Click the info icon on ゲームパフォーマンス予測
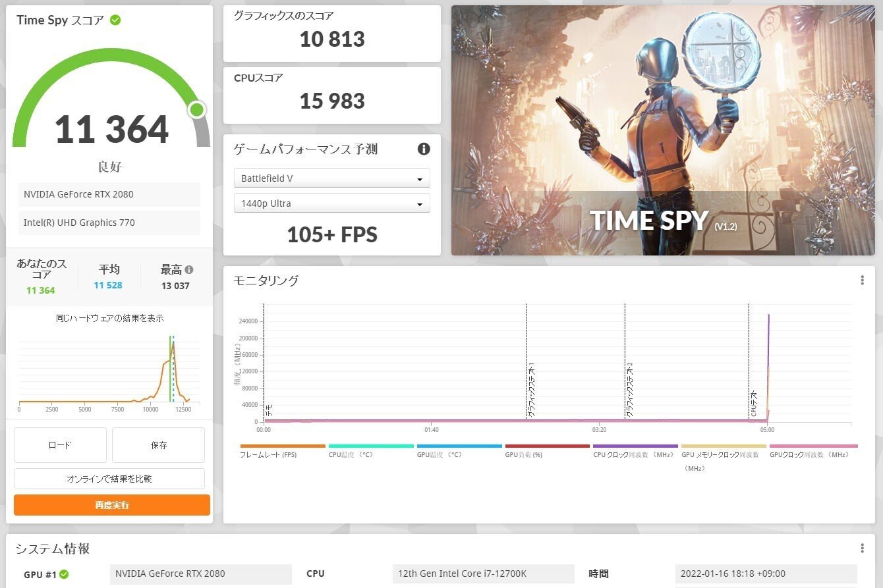The image size is (883, 588). point(424,149)
